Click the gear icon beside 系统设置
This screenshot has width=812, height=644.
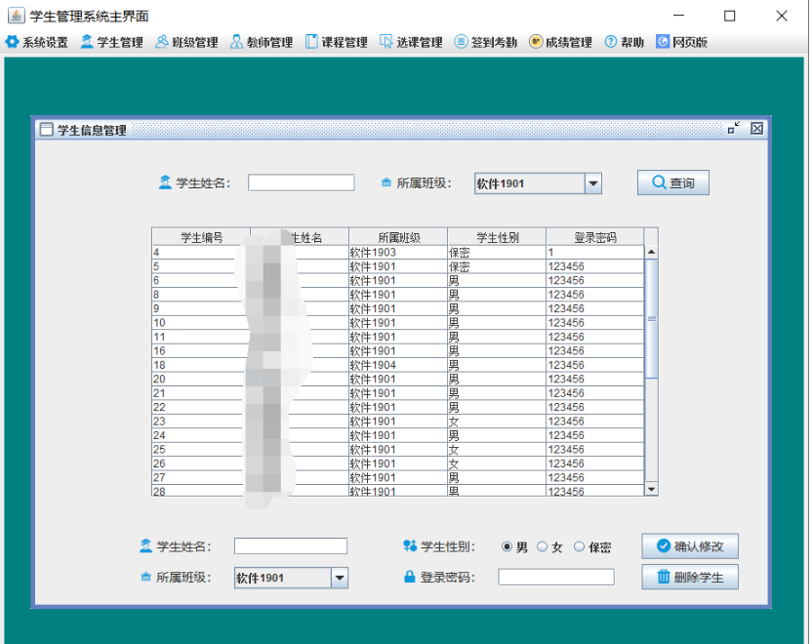(13, 42)
